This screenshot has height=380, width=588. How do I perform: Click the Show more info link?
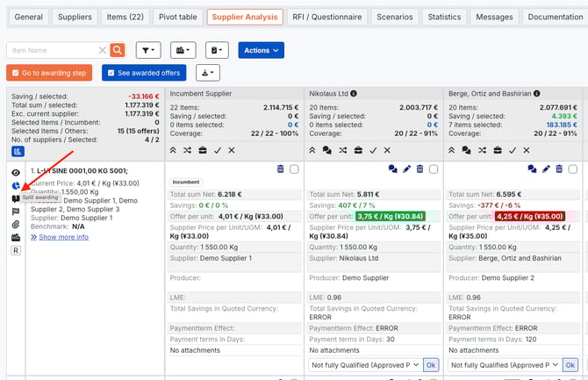pos(62,237)
